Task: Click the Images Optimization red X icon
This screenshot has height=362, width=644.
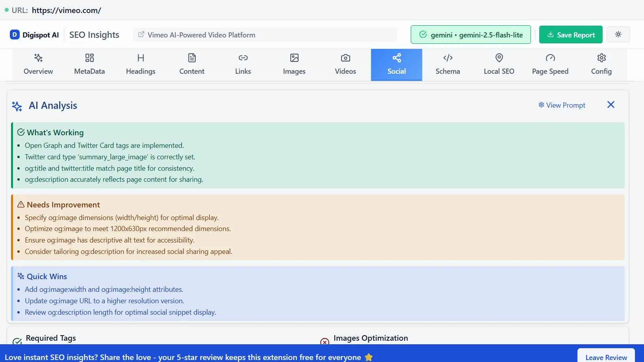Action: coord(325,341)
